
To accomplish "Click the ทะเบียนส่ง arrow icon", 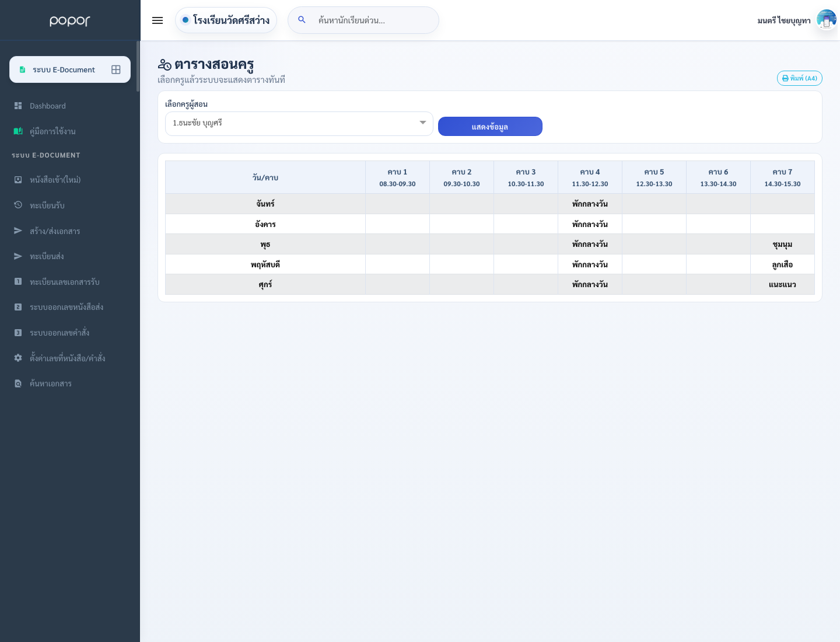I will 18,256.
